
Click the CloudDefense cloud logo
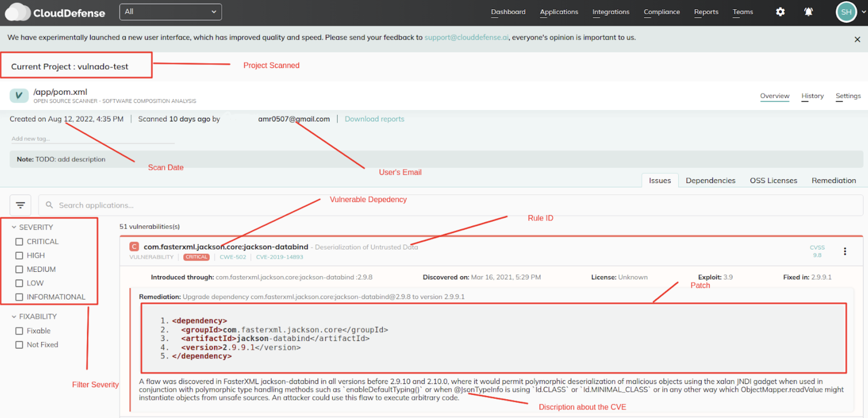(18, 12)
